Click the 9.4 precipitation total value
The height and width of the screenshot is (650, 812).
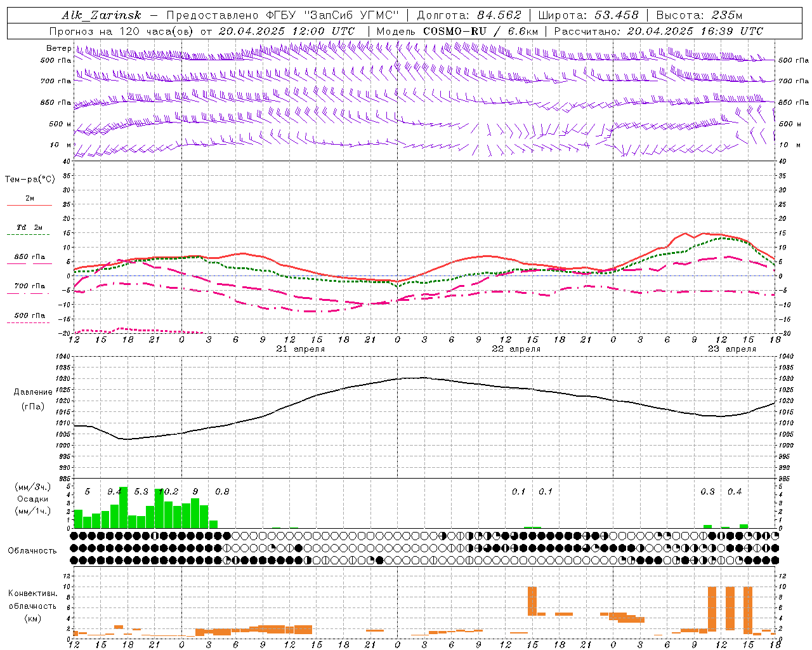114,491
